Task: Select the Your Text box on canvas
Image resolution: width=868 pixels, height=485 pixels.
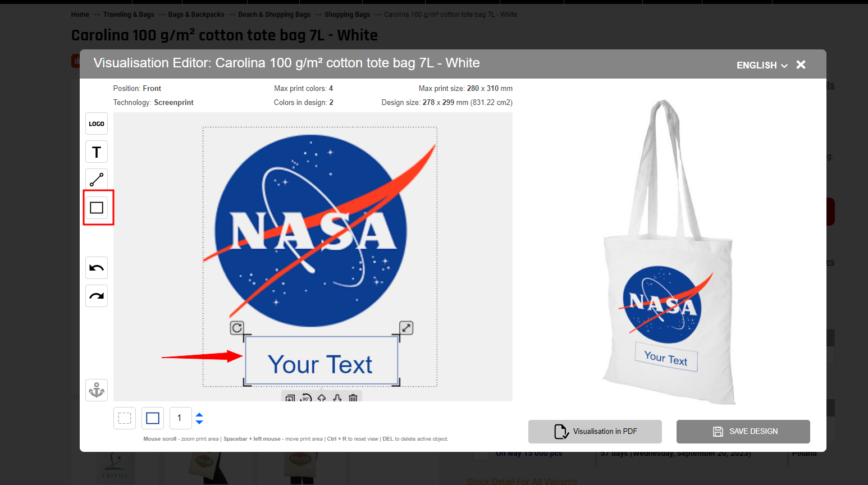Action: 321,360
